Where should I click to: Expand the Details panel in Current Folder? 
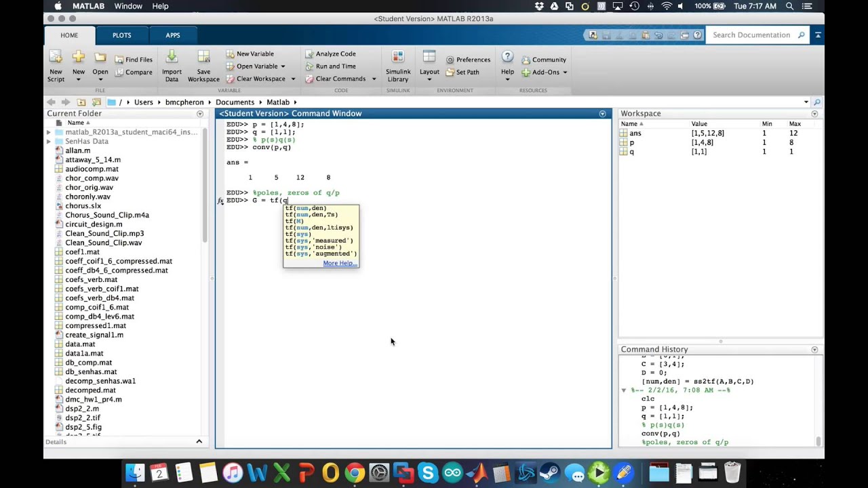[x=199, y=441]
